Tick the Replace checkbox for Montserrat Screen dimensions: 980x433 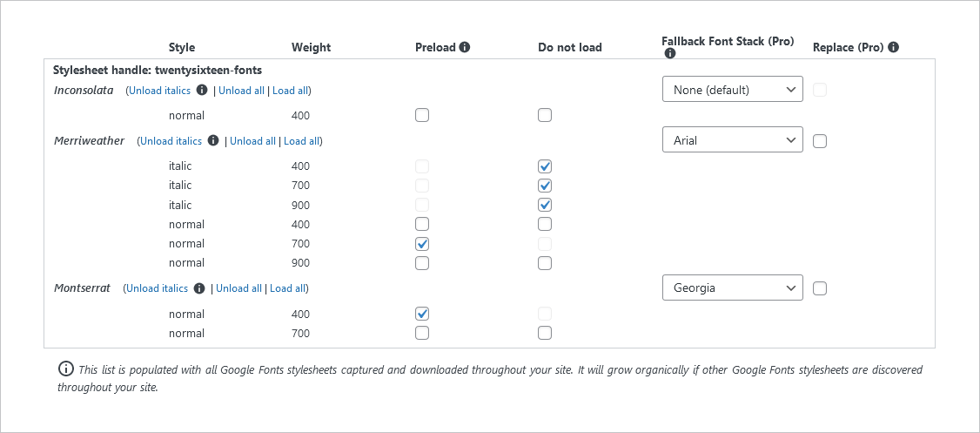[820, 288]
